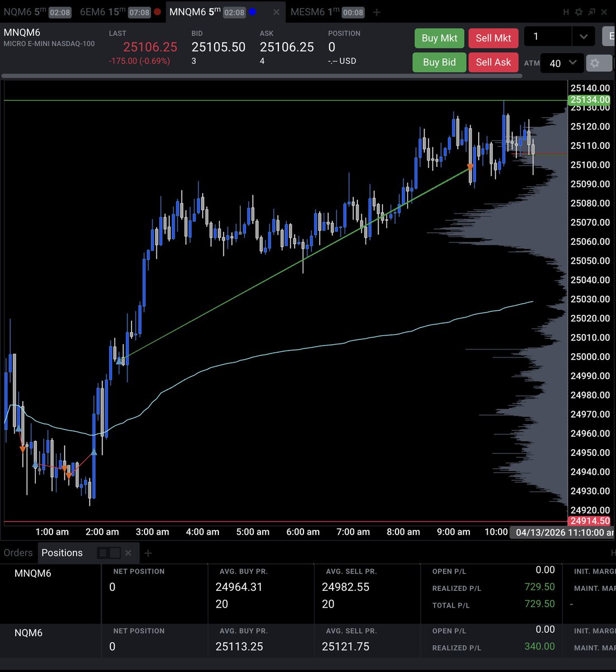Click the Buy Mkt button
The height and width of the screenshot is (672, 616).
pos(440,38)
